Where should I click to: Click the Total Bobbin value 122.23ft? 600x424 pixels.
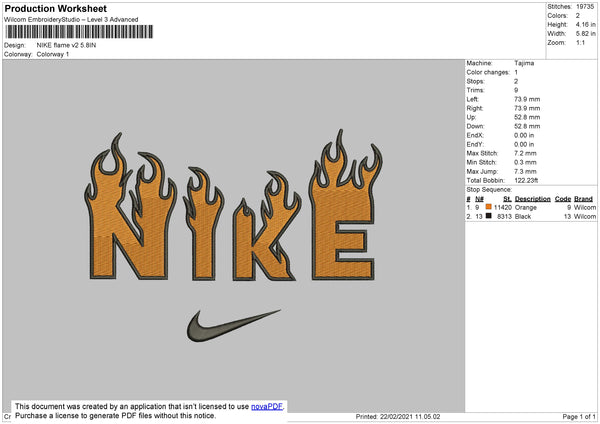click(x=526, y=180)
